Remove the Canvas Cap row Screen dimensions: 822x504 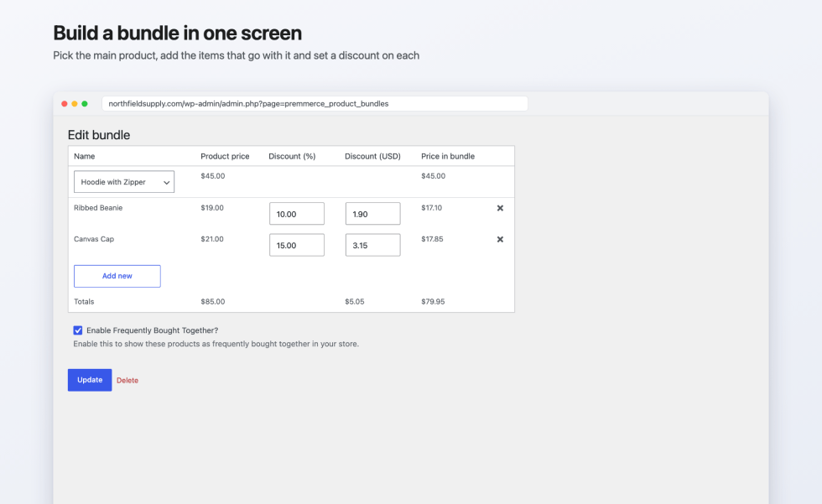[x=500, y=240]
